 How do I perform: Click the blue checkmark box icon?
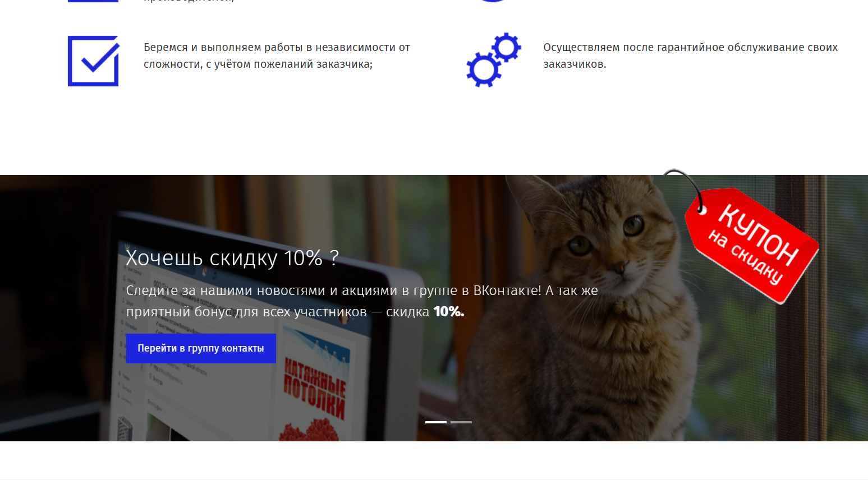click(93, 61)
